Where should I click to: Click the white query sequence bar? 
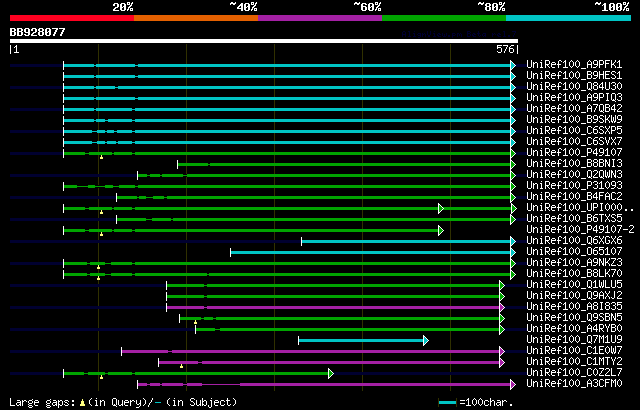coord(264,41)
